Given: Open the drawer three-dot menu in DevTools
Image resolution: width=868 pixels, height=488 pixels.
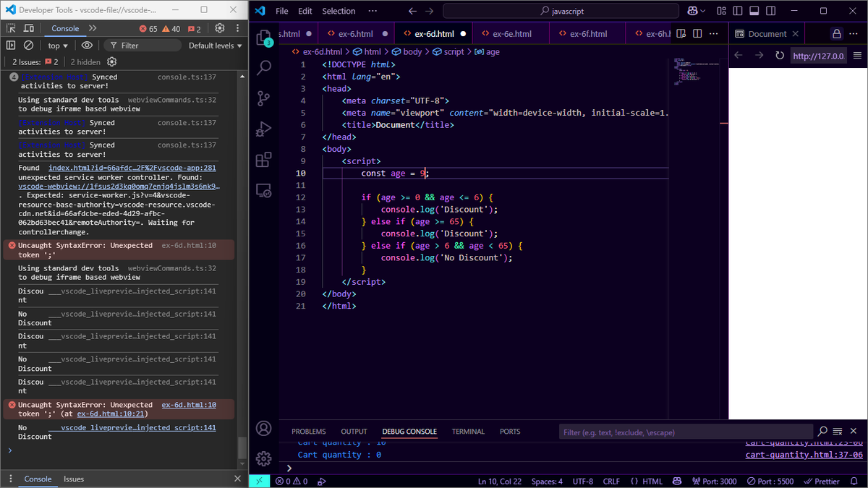Looking at the screenshot, I should coord(11,479).
